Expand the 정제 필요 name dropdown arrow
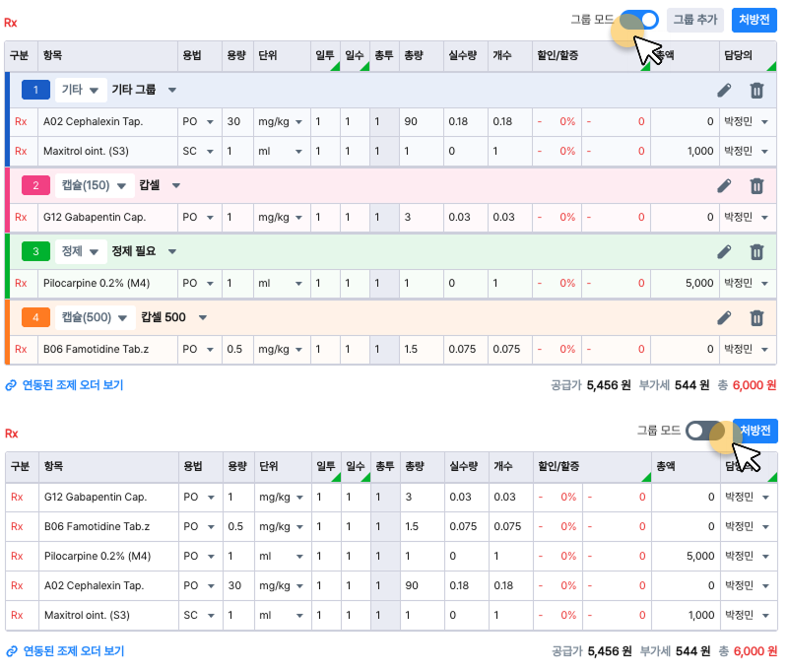This screenshot has width=787, height=672. tap(172, 251)
